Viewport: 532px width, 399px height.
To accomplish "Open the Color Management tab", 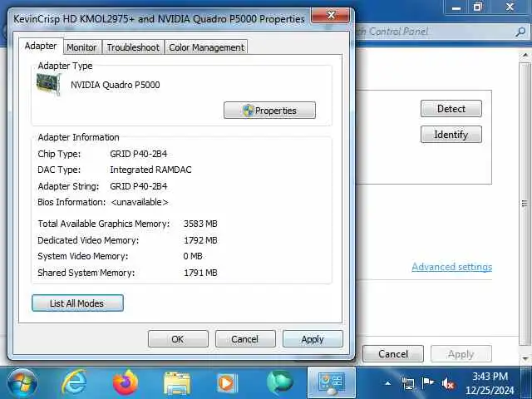I will [x=206, y=47].
